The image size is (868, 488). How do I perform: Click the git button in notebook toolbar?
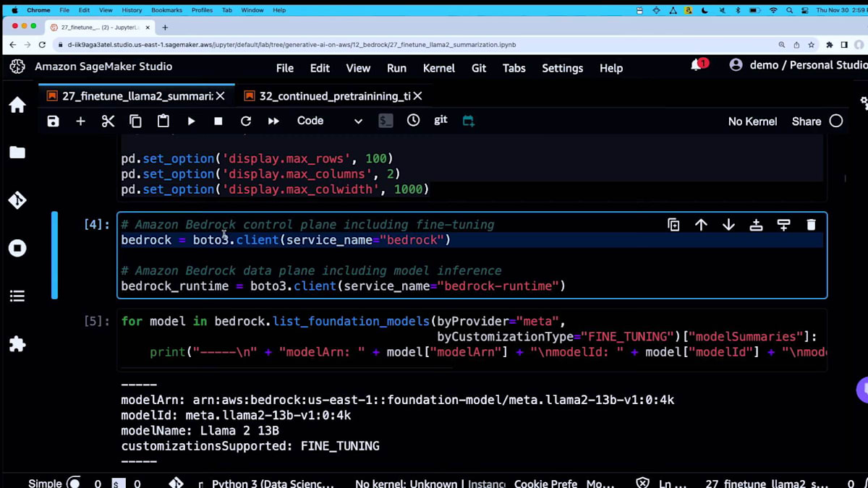coord(441,120)
